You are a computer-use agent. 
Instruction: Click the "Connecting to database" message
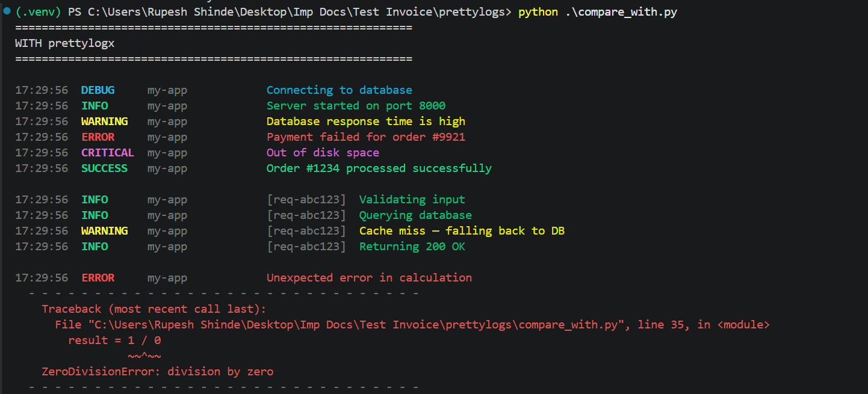pyautogui.click(x=339, y=90)
